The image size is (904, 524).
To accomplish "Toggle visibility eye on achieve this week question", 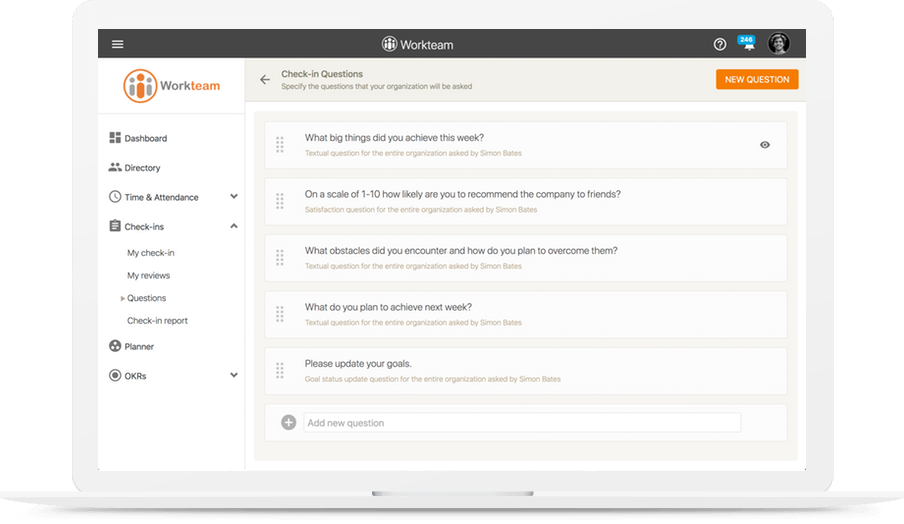I will coord(764,145).
